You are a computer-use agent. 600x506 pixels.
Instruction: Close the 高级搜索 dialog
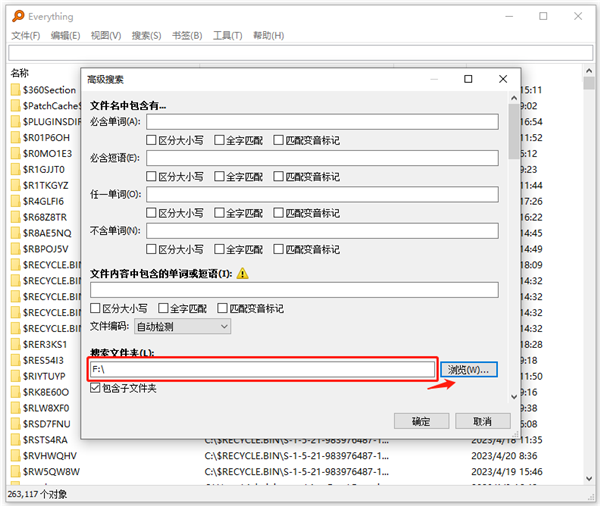click(x=503, y=79)
